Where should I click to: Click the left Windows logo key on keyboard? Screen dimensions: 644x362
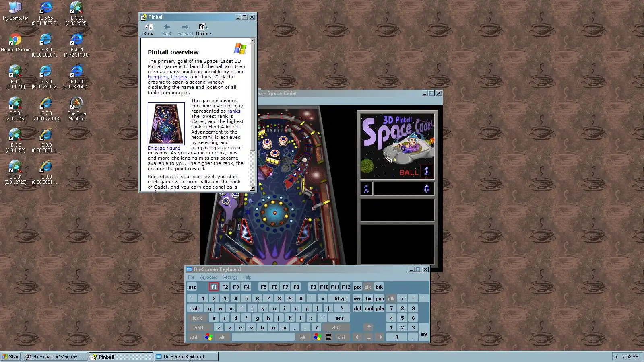(x=208, y=337)
